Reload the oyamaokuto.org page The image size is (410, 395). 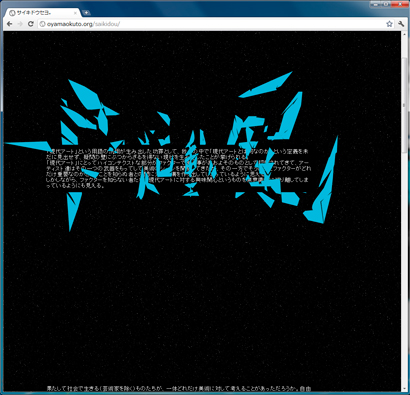pyautogui.click(x=31, y=24)
